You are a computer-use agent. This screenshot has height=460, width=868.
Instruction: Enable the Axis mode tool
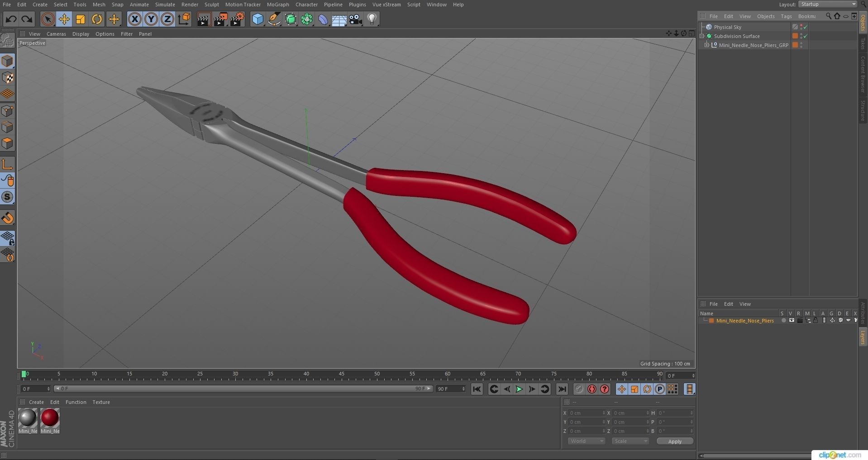(x=8, y=164)
